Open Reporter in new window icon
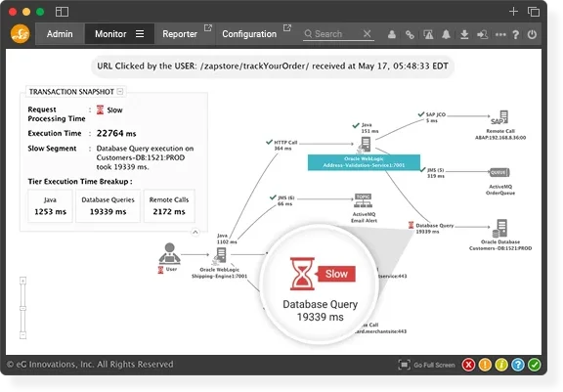Image resolution: width=563 pixels, height=392 pixels. coord(208,27)
